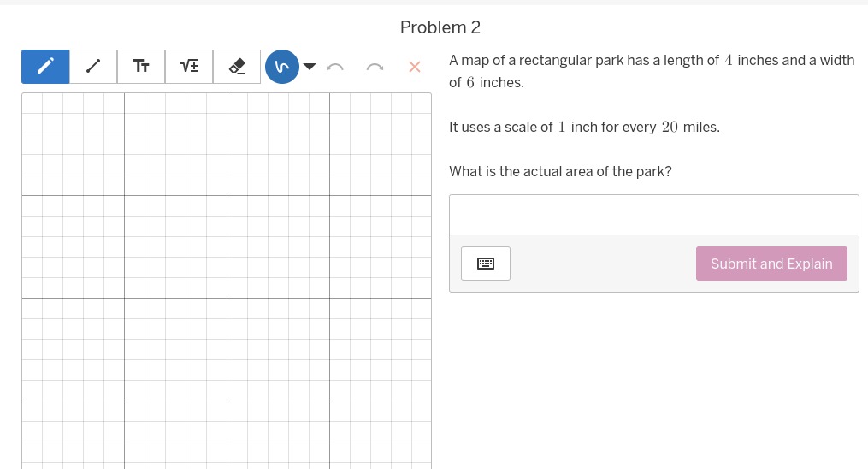Click the answer input field
Viewport: 868px width, 469px height.
pyautogui.click(x=653, y=215)
